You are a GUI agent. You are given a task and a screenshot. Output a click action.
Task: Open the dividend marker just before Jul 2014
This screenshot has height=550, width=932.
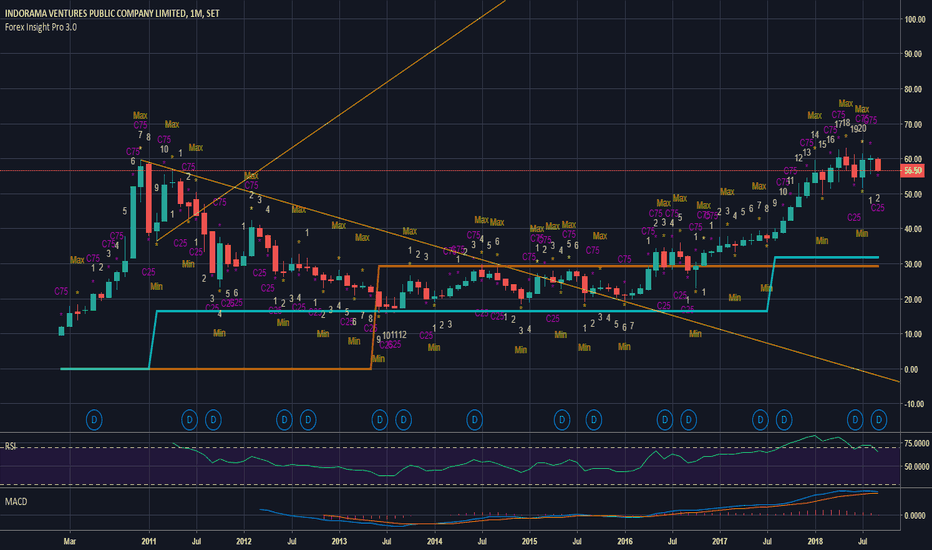click(474, 420)
